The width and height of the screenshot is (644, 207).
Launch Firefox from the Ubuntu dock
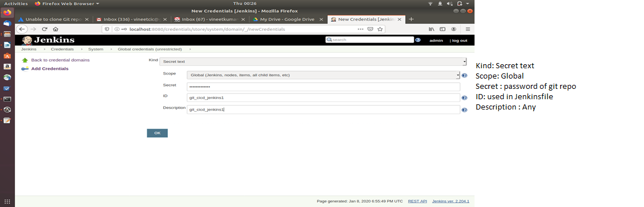coord(7,12)
